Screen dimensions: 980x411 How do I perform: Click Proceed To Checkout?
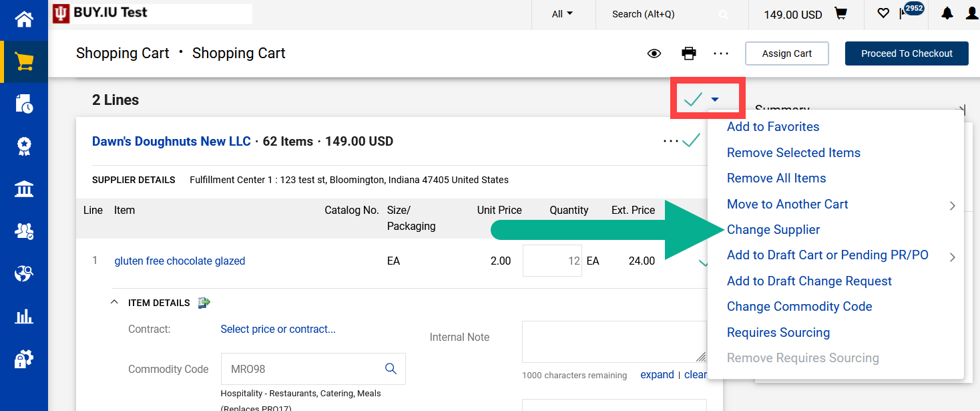point(907,53)
